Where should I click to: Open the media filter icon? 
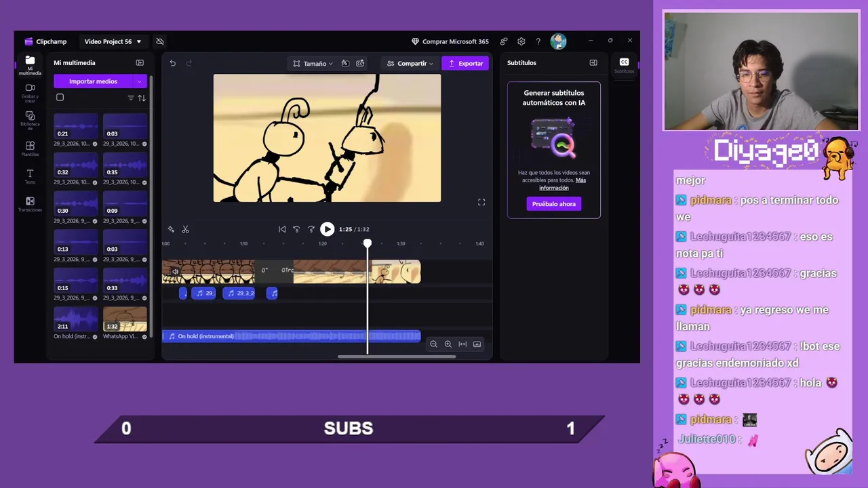(x=131, y=98)
